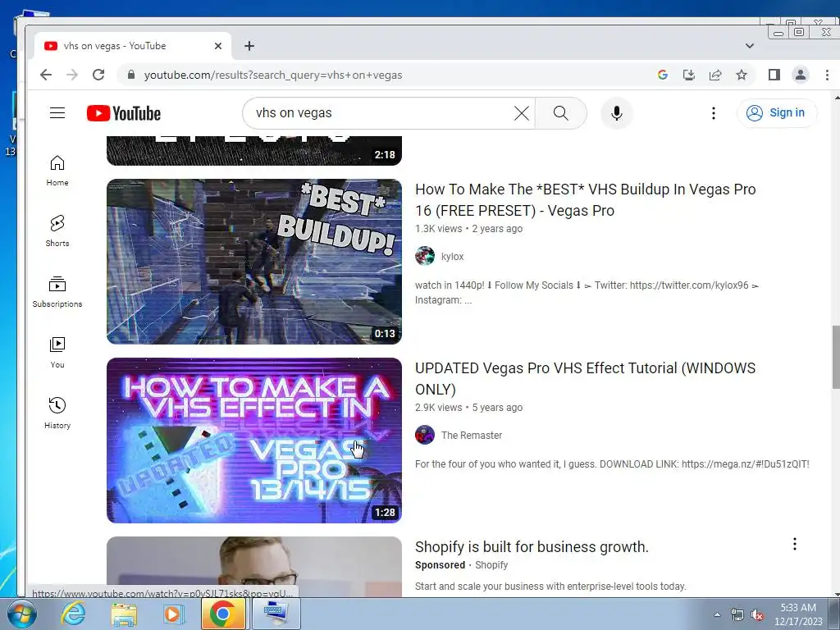Screen dimensions: 840x630
Task: Open History in the sidebar
Action: 57,413
